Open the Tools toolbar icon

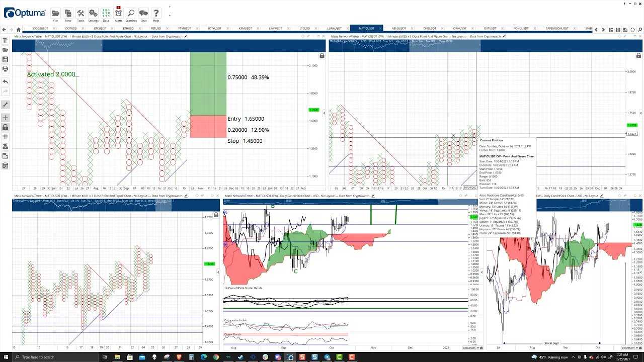coord(80,13)
